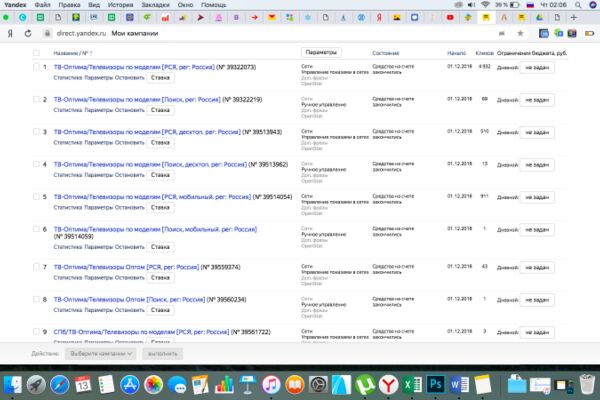Tick the select-all checkbox in table header
This screenshot has width=600, height=400.
pyautogui.click(x=36, y=53)
